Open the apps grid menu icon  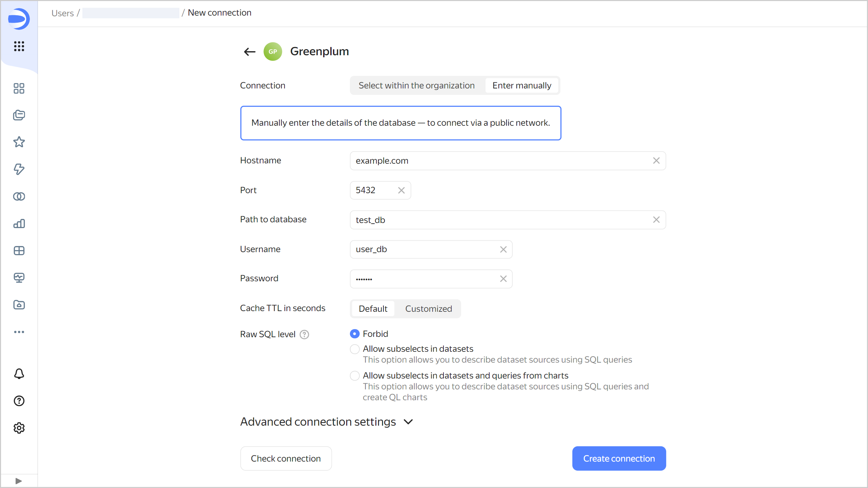click(x=19, y=46)
